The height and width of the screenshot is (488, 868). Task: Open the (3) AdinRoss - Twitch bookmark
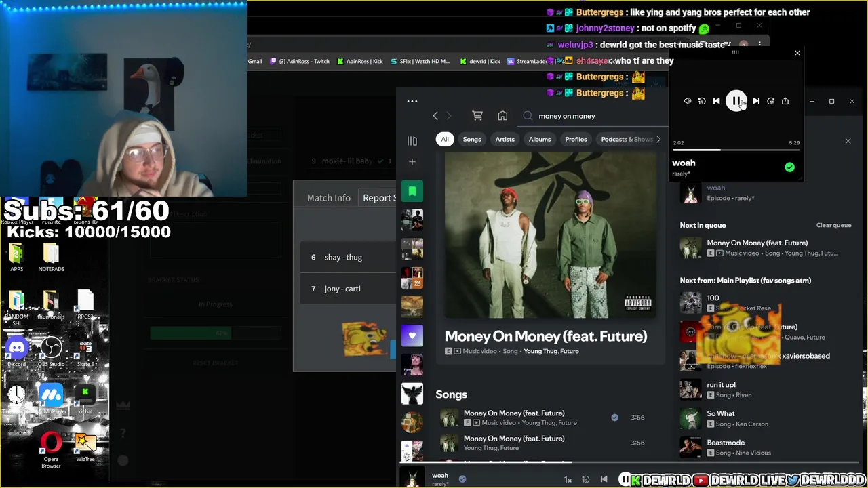[300, 61]
